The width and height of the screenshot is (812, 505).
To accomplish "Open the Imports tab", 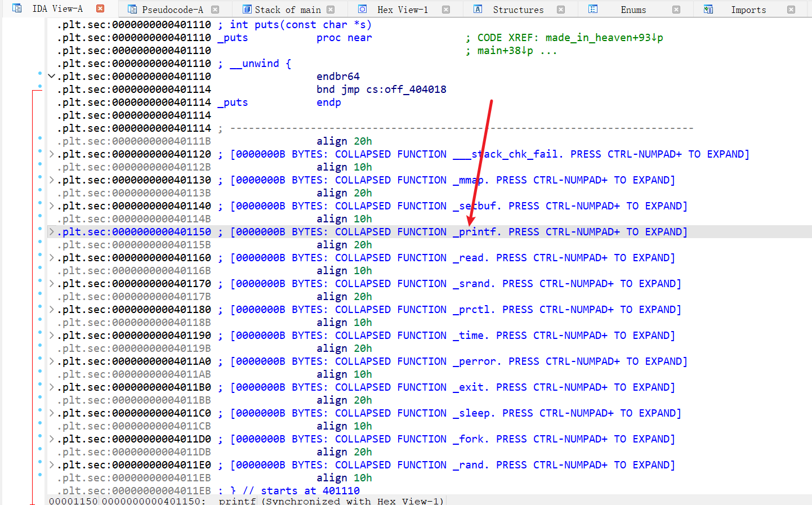I will click(748, 10).
